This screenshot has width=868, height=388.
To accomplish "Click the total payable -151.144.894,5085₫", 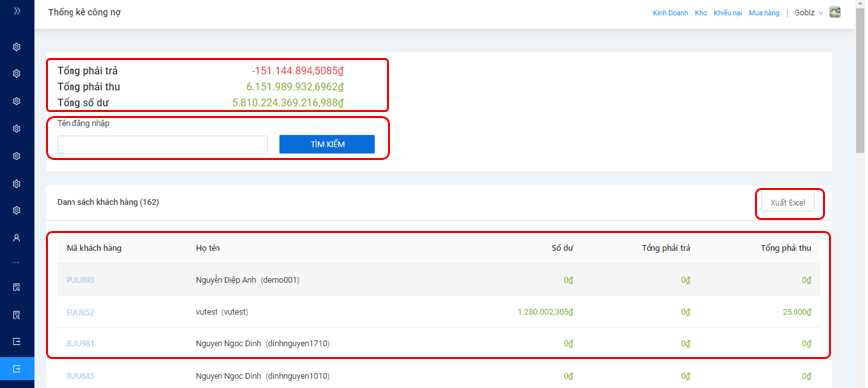I will pos(298,71).
